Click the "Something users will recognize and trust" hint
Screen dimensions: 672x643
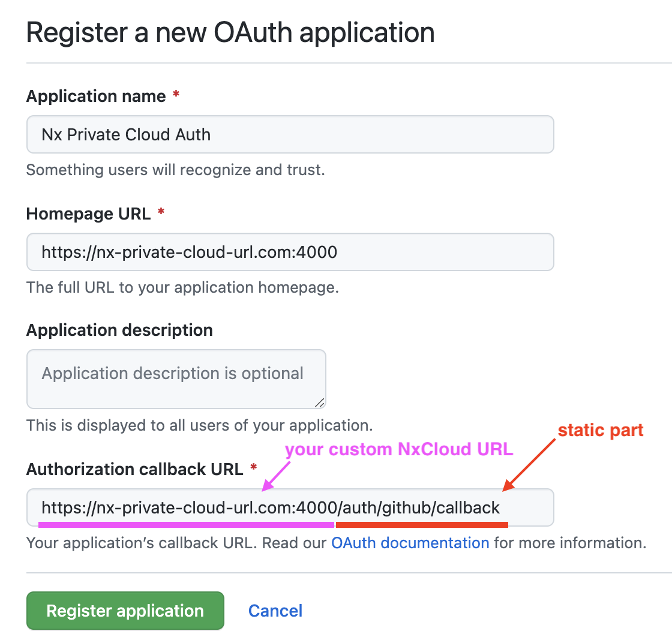175,170
